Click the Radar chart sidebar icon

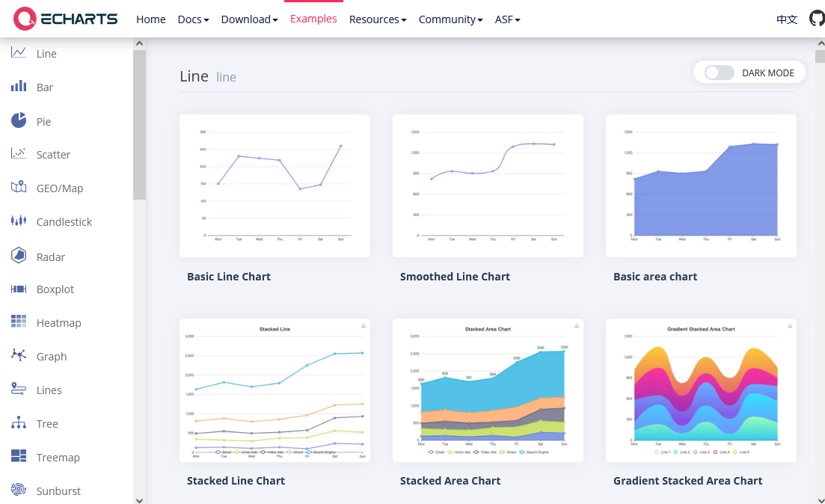click(x=19, y=256)
